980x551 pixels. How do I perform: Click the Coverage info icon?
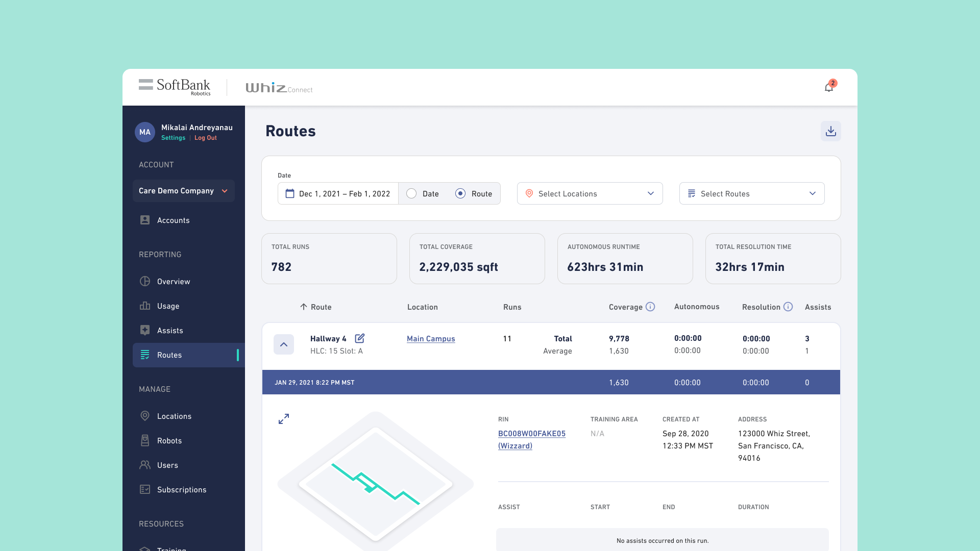click(650, 307)
